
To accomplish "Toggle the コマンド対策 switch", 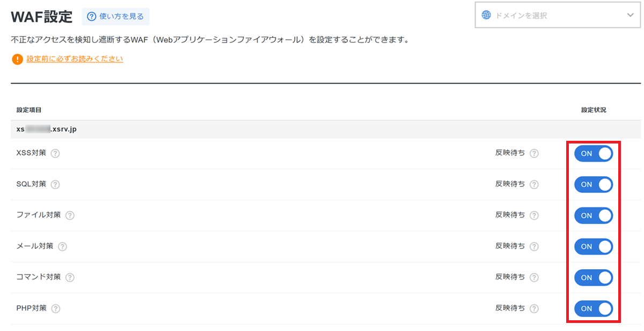I will pos(593,278).
